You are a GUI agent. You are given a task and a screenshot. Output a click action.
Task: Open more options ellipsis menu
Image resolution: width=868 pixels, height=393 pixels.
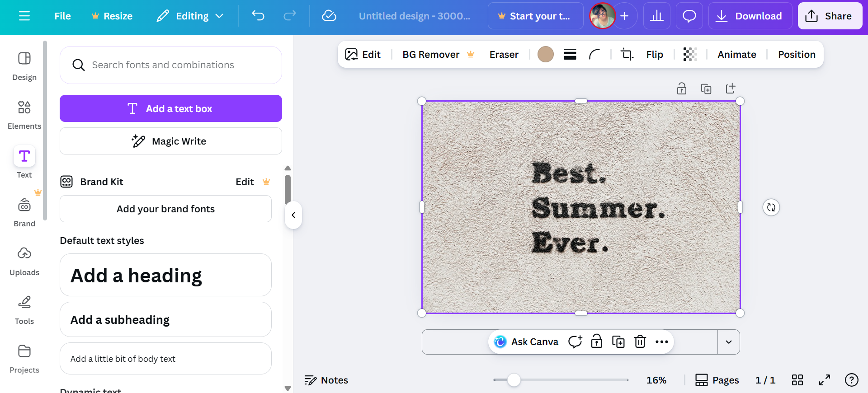tap(662, 342)
